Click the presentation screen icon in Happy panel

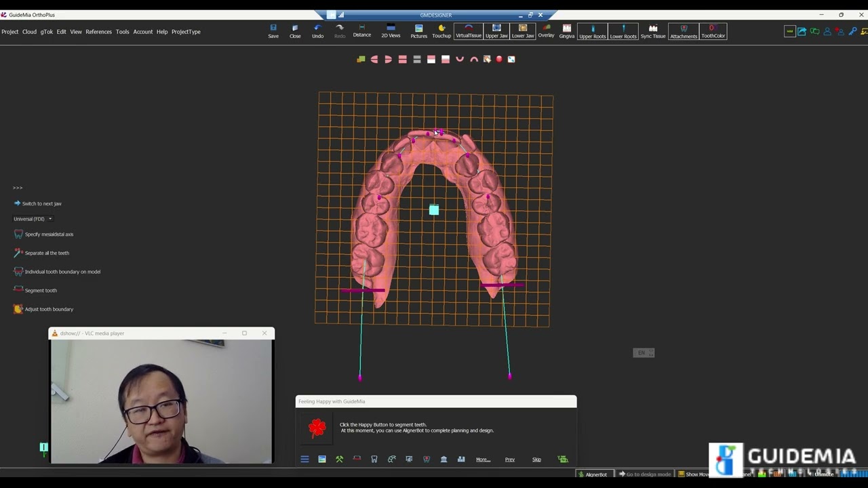click(409, 460)
